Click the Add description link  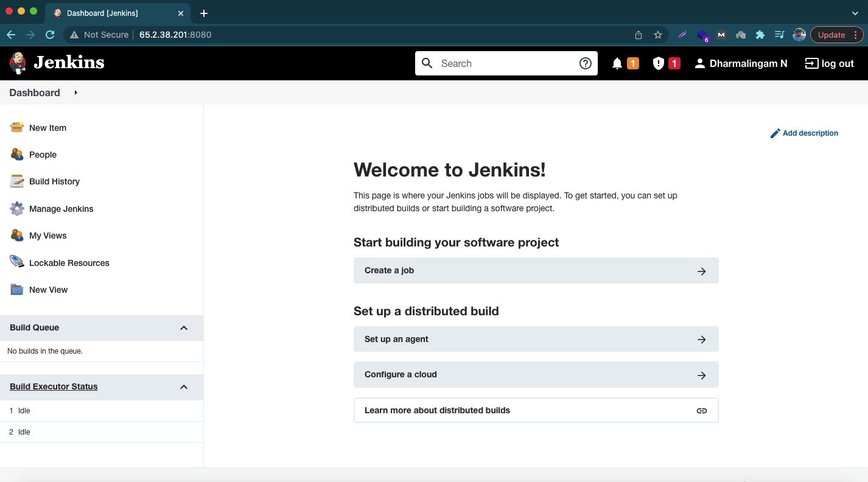pyautogui.click(x=810, y=133)
